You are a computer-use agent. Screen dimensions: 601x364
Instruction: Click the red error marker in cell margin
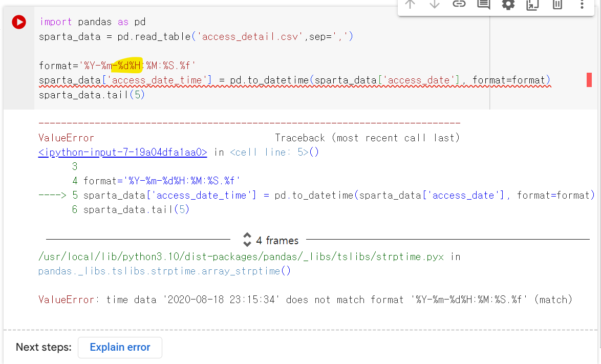point(589,80)
